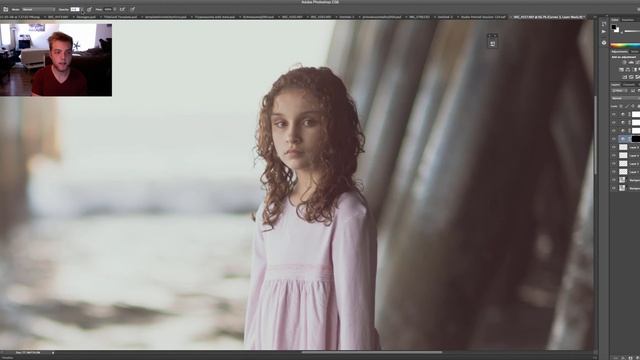Switch to the Channels panel tab

coord(628,85)
